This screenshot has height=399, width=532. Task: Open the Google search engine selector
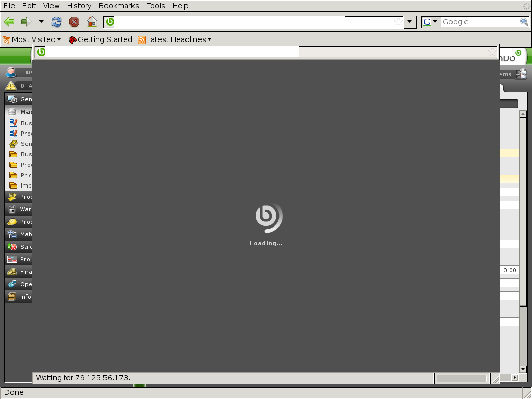click(x=430, y=22)
